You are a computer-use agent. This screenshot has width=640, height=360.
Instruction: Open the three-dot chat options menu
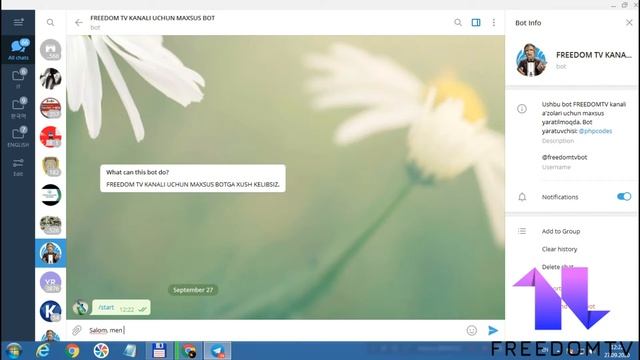point(494,22)
